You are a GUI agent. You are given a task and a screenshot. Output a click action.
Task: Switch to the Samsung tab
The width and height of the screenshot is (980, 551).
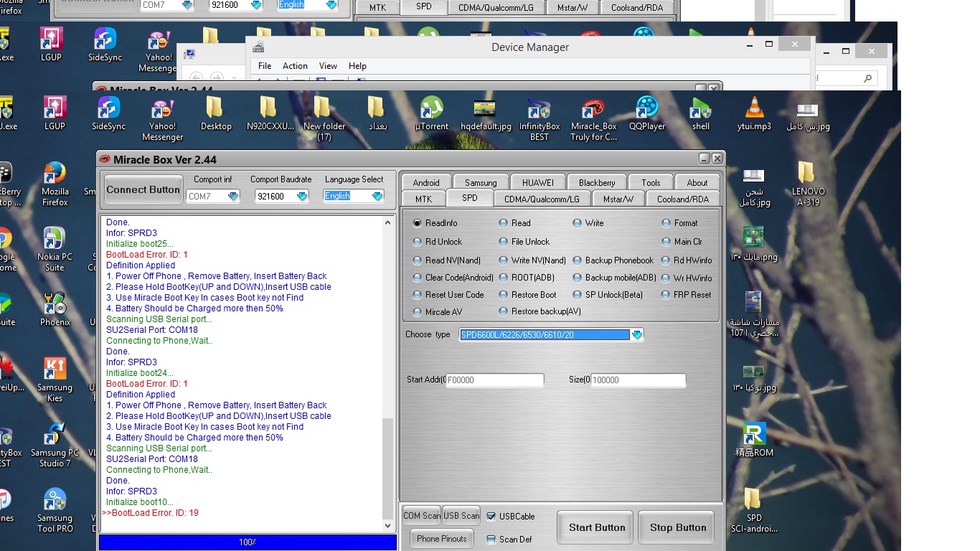point(481,182)
